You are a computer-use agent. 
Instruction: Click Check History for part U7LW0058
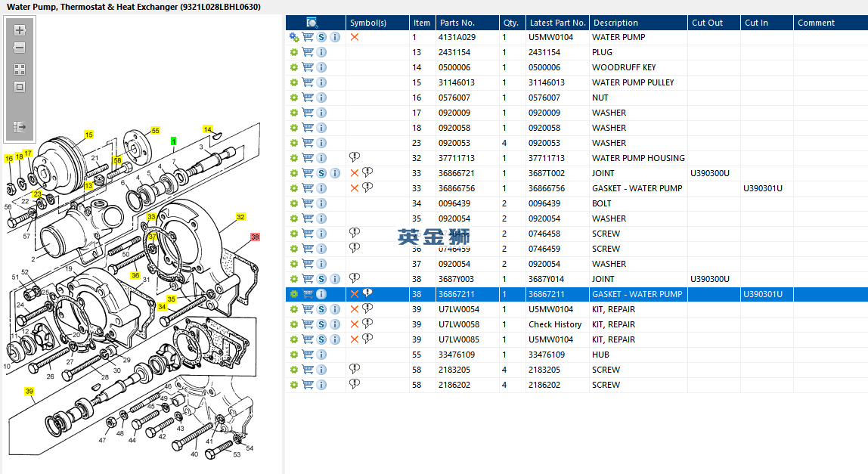tap(554, 324)
